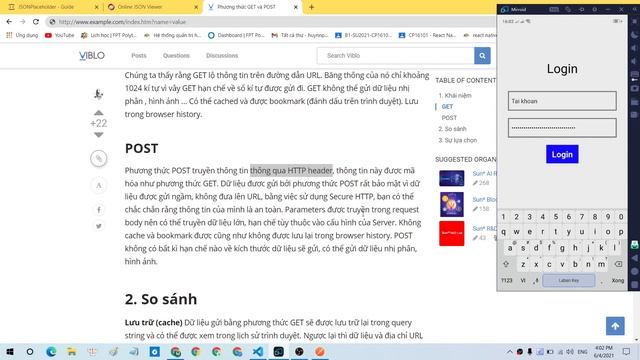Image resolution: width=640 pixels, height=360 pixels.
Task: Show hidden system tray icons
Action: [510, 351]
